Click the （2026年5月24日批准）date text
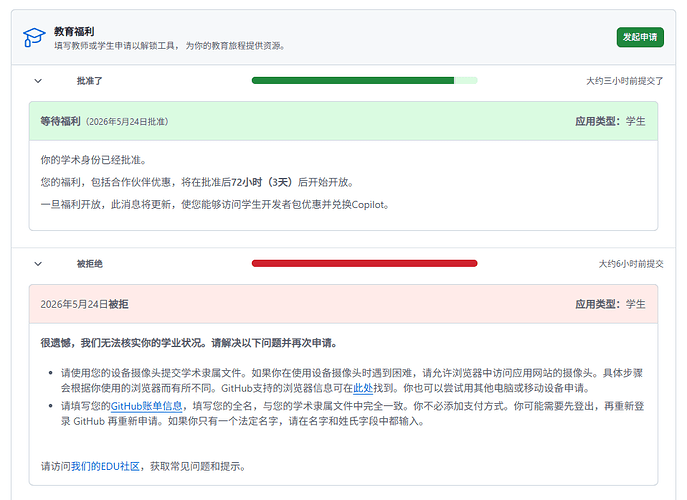The image size is (687, 500). [127, 122]
